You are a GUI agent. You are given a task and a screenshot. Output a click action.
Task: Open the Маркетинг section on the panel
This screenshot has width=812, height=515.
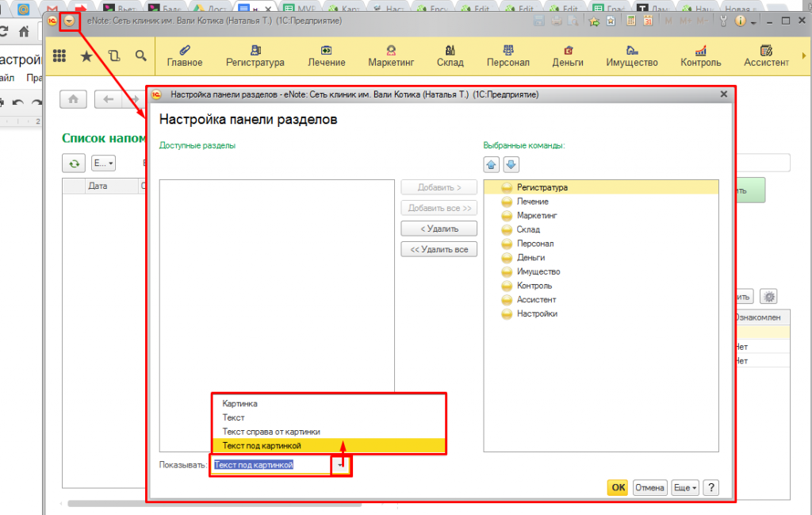point(391,56)
